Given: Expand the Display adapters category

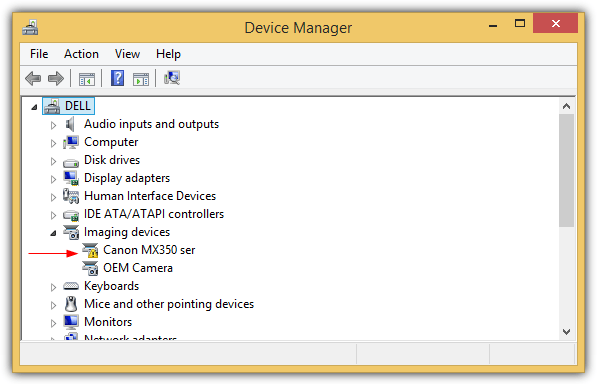Looking at the screenshot, I should 53,179.
